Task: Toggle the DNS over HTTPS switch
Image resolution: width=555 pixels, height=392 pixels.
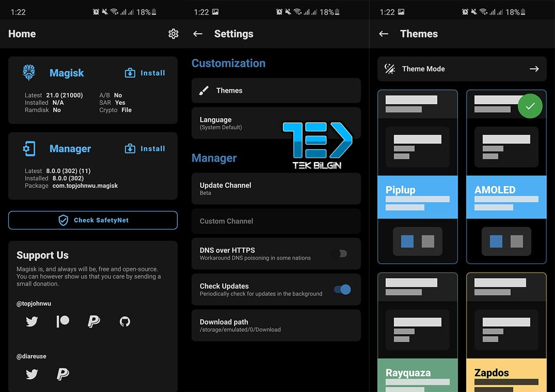Action: 340,254
